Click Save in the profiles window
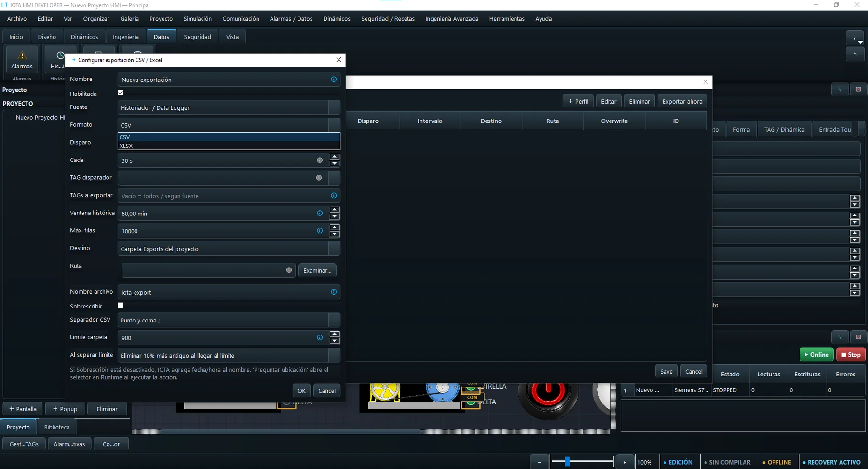 point(666,372)
